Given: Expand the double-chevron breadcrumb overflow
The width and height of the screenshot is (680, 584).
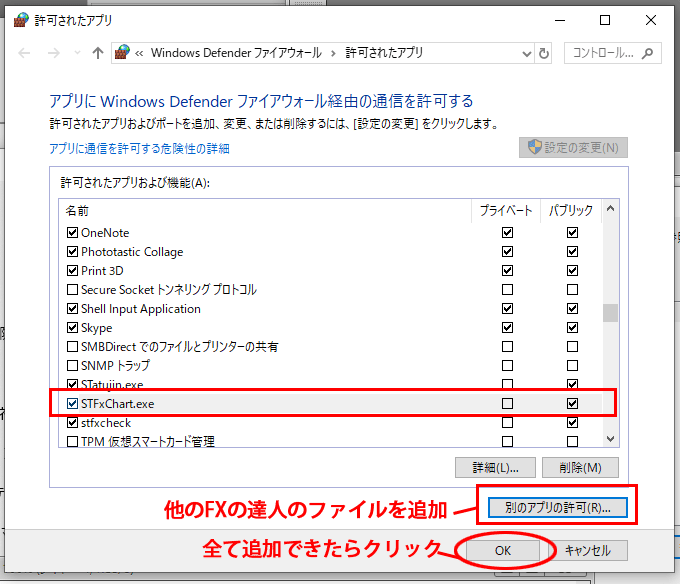Looking at the screenshot, I should 139,53.
